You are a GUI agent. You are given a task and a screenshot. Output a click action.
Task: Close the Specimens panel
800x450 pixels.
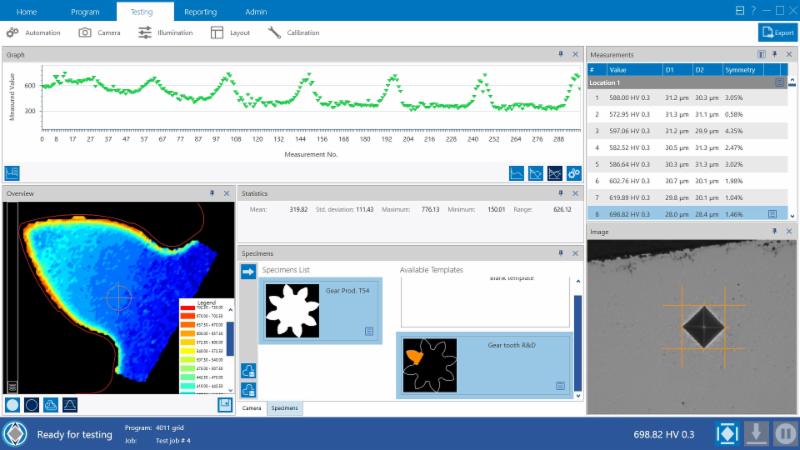(575, 253)
